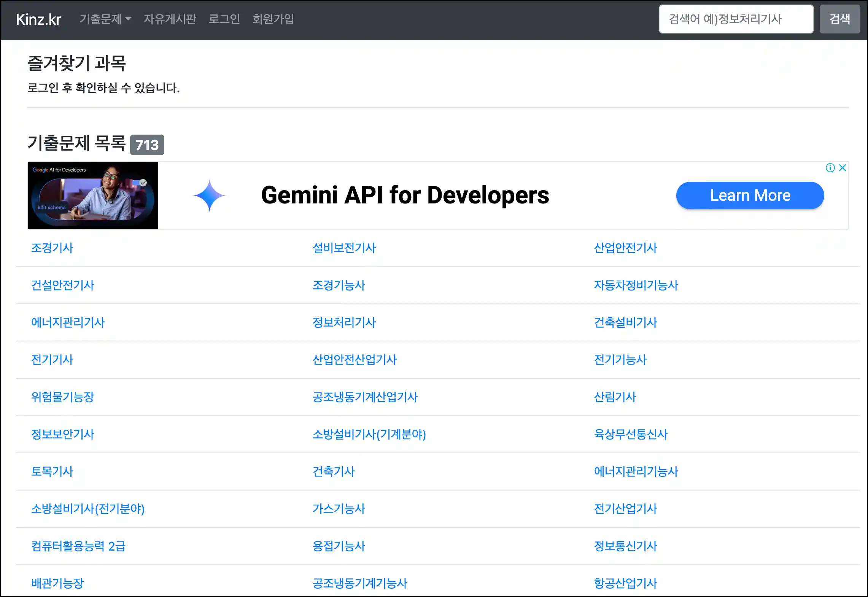Open the 건설안전기사 exam link
Screen dimensions: 868x597
pyautogui.click(x=63, y=285)
